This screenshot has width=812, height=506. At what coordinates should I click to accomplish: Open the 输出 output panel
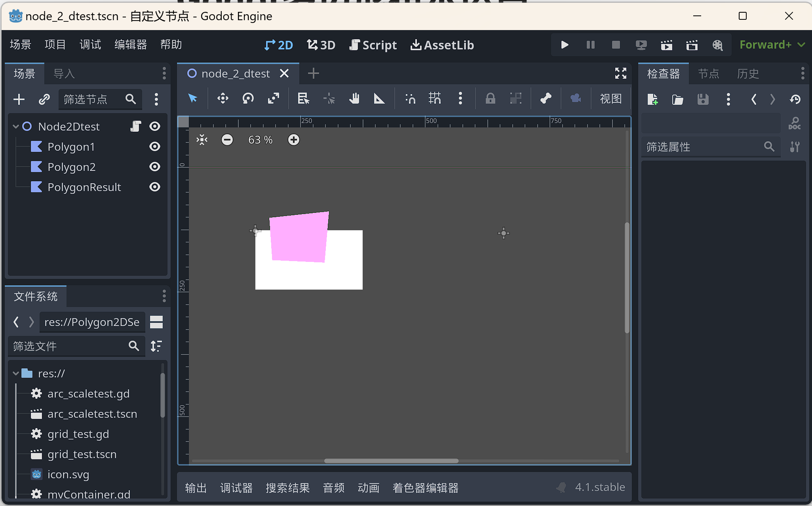pos(196,488)
